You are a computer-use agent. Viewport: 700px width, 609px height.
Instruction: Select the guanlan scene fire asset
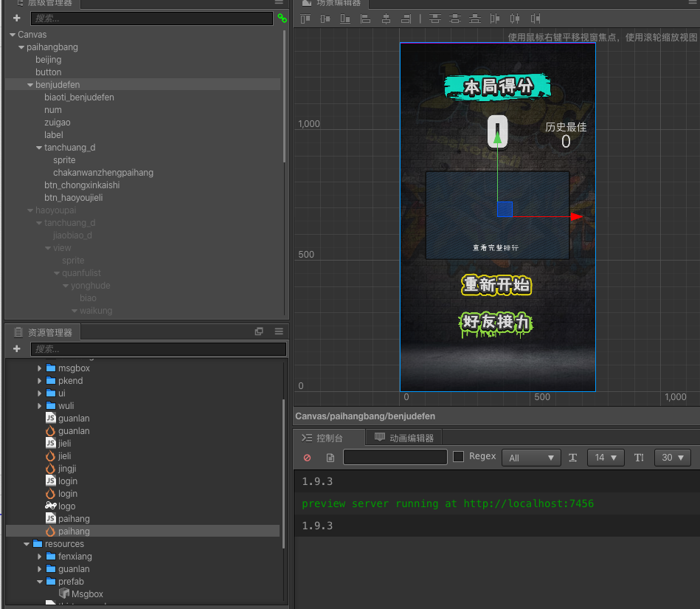click(x=68, y=431)
